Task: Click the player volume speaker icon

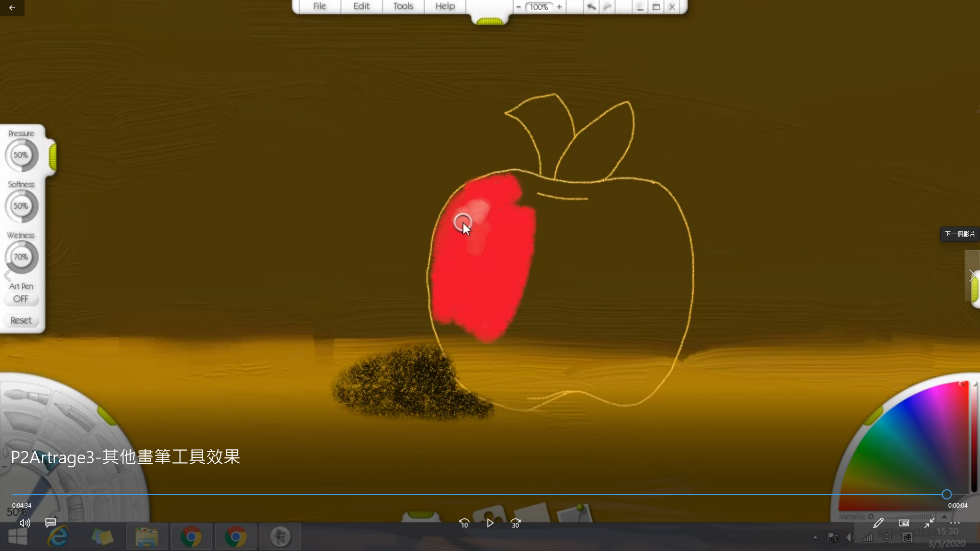Action: (24, 523)
